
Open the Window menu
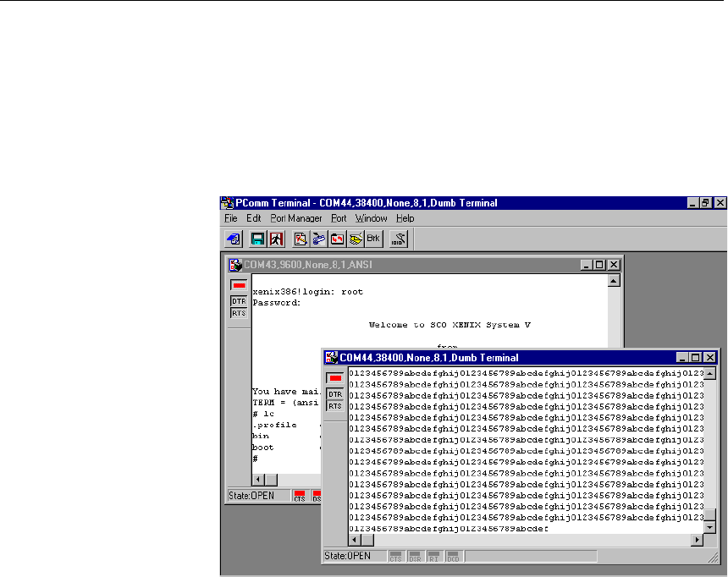coord(371,218)
